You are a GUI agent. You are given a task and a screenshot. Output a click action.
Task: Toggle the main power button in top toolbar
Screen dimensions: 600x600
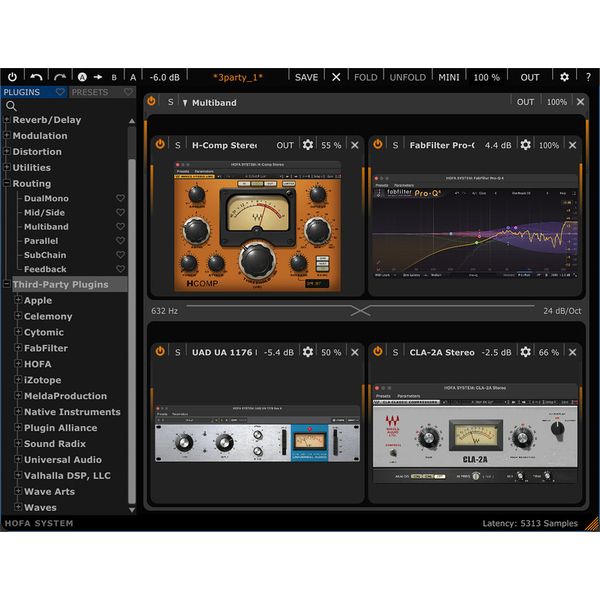click(12, 77)
